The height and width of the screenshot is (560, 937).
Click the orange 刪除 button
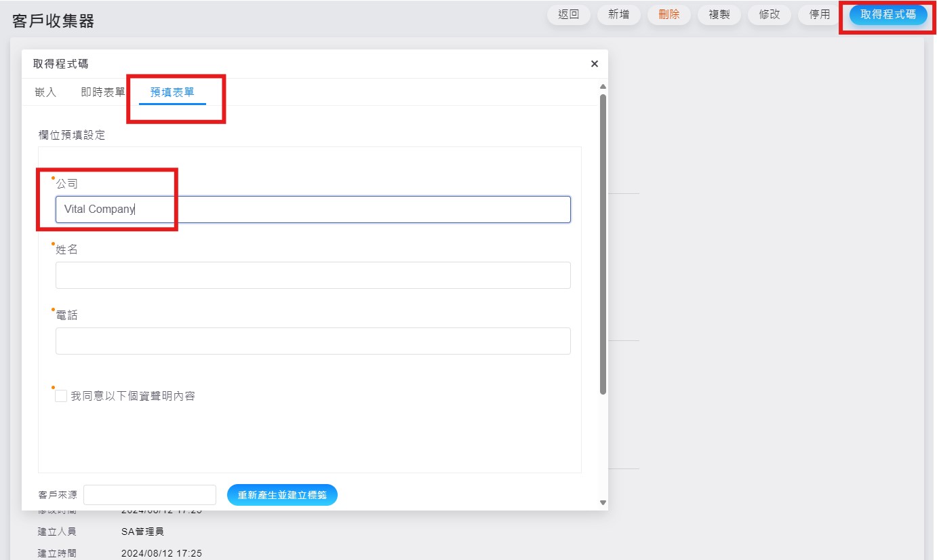(669, 14)
